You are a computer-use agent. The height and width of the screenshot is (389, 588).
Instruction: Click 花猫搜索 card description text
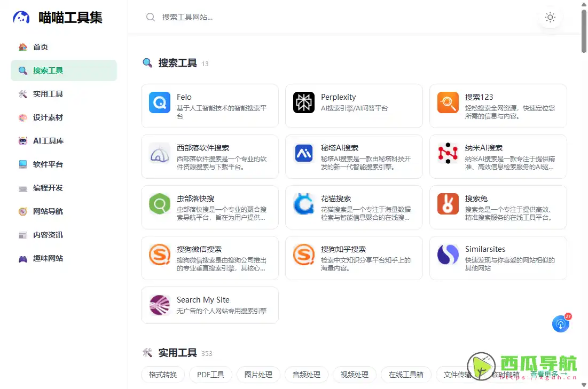[366, 213]
